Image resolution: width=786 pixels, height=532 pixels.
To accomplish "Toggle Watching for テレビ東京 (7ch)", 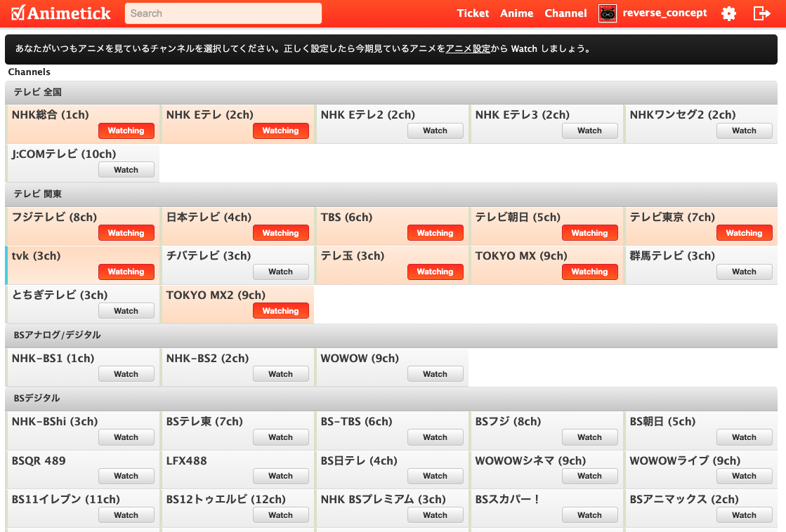I will tap(744, 233).
